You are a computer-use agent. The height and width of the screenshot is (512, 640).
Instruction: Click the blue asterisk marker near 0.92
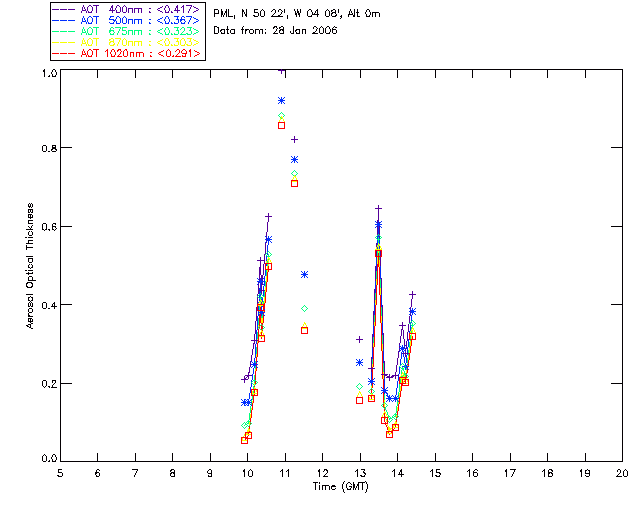(281, 100)
